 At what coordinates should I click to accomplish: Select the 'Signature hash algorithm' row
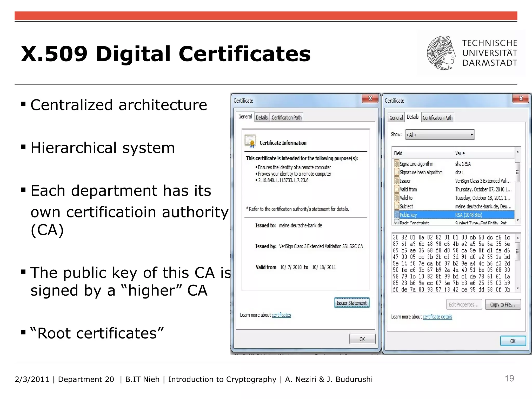(x=453, y=172)
